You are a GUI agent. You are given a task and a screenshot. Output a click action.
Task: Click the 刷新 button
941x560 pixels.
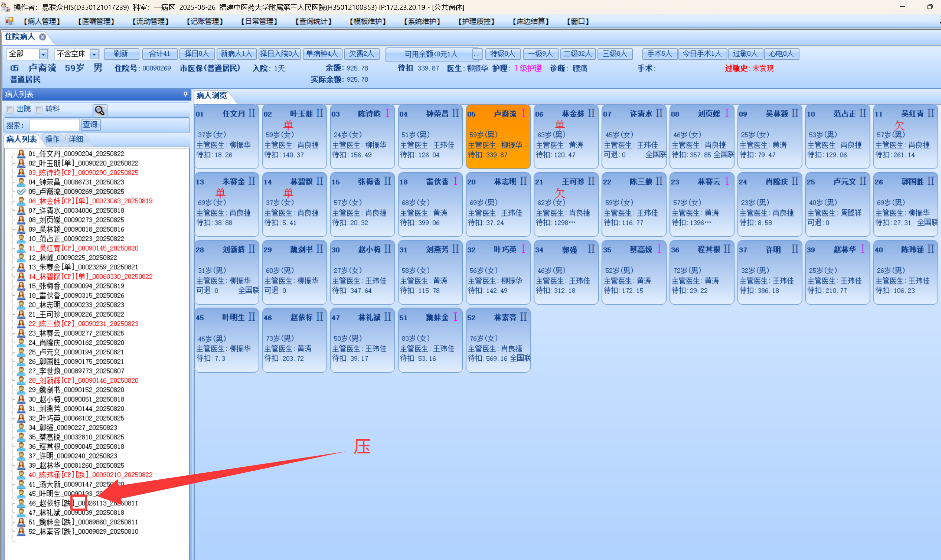click(x=121, y=54)
